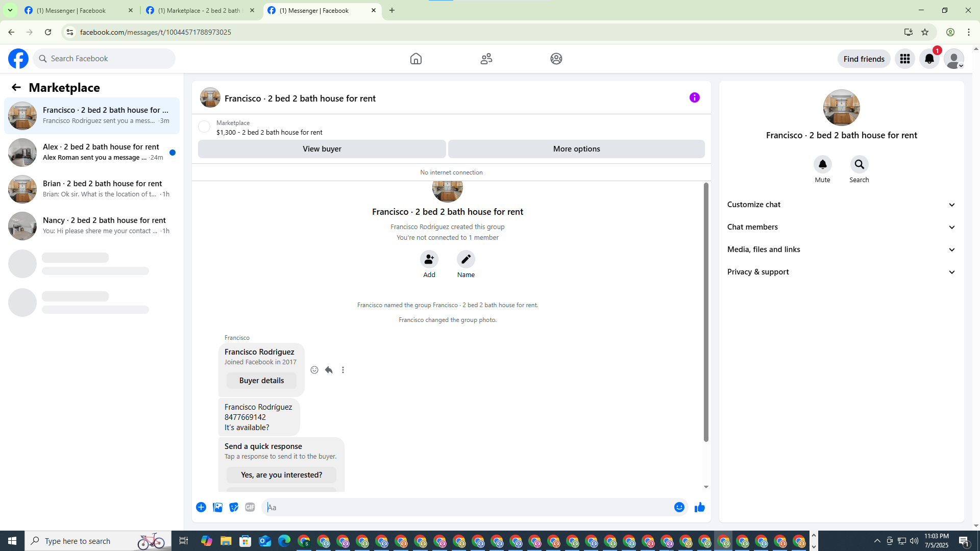Screen dimensions: 980x551
Task: Search in conversation magnifier icon
Action: coord(859,164)
